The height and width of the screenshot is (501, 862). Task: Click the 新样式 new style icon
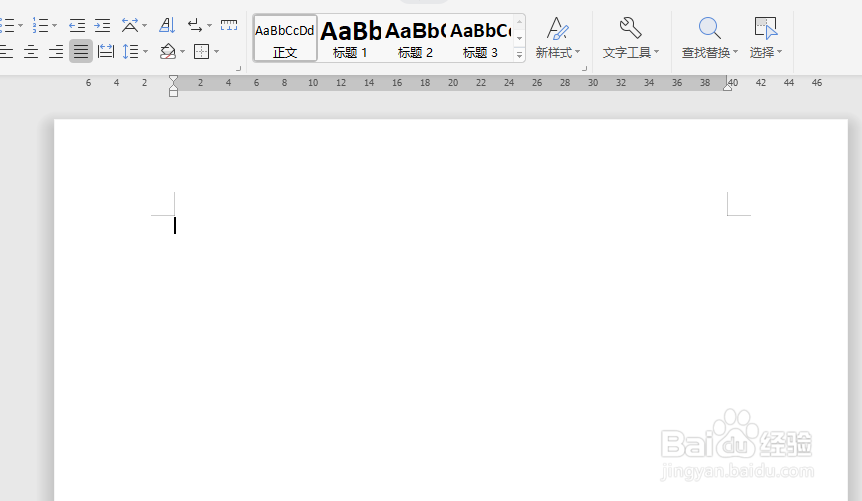click(557, 28)
